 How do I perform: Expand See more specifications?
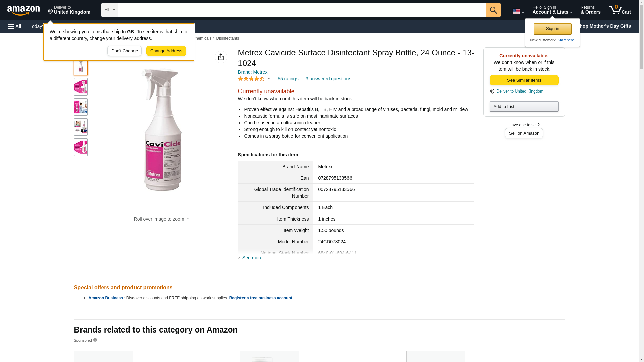(252, 258)
